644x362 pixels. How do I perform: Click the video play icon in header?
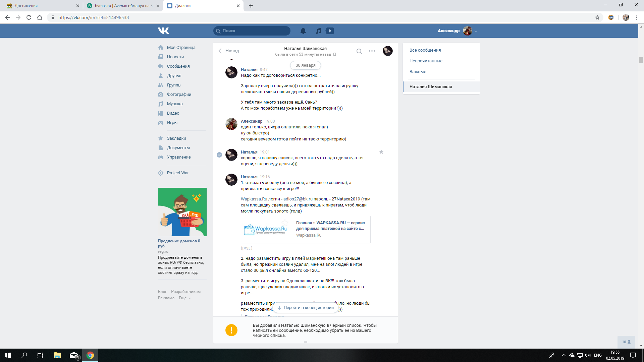pos(330,31)
